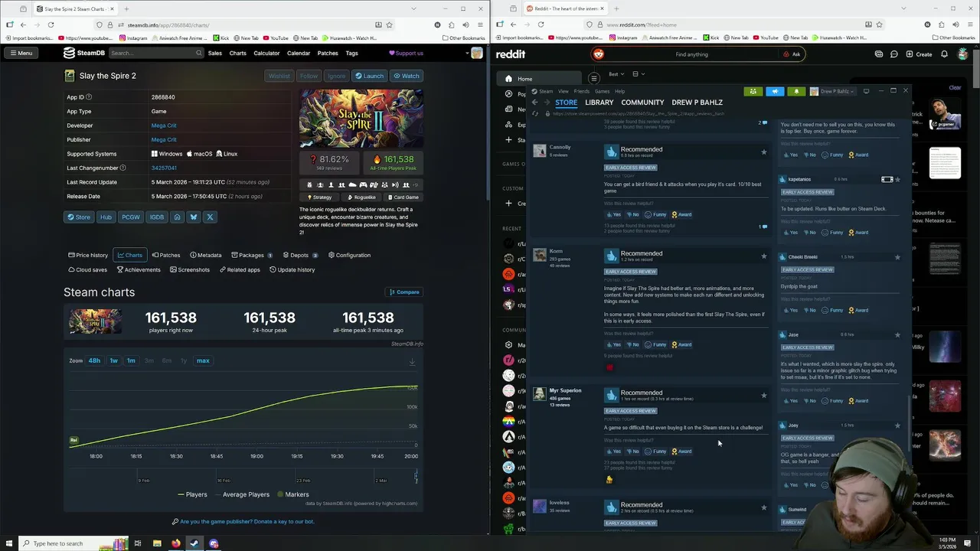Viewport: 980px width, 551px height.
Task: Toggle Follow for Slay the Spire 2
Action: pyautogui.click(x=309, y=76)
